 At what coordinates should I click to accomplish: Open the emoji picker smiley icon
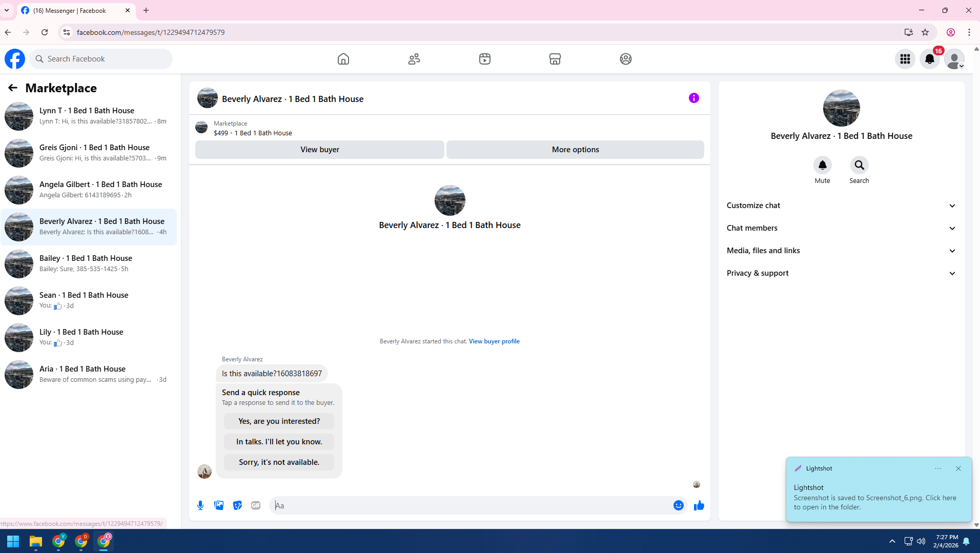[679, 505]
